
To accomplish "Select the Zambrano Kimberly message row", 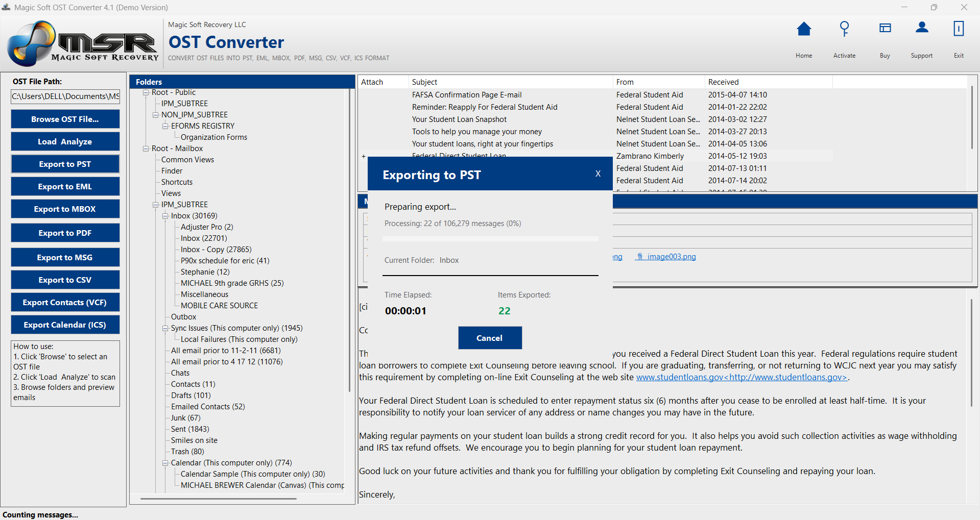I will click(x=595, y=156).
